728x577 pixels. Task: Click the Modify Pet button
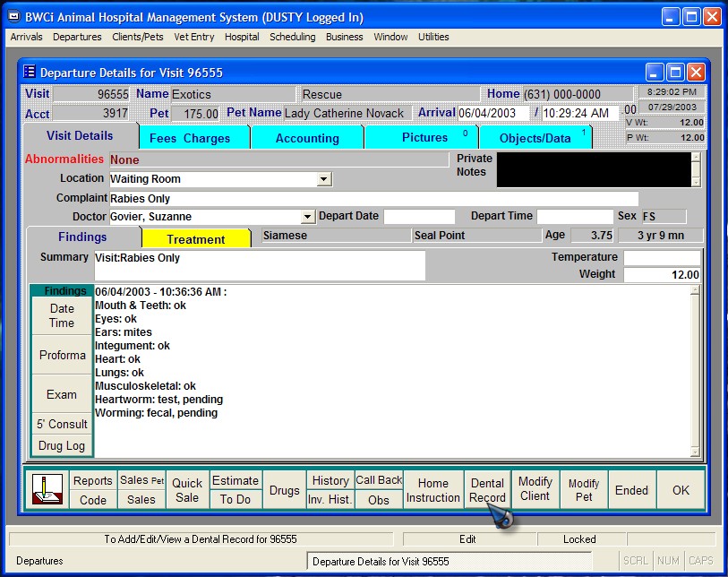click(584, 490)
